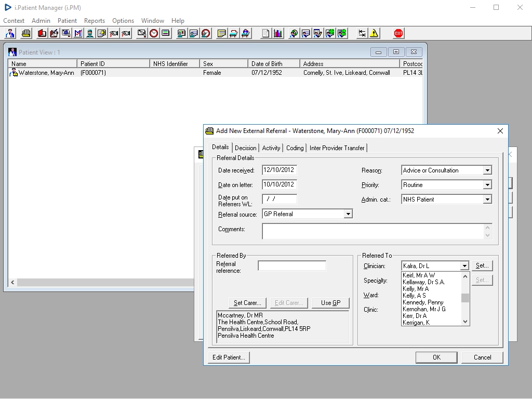
Task: Click the blue 'M' toolbar icon
Action: tap(78, 33)
